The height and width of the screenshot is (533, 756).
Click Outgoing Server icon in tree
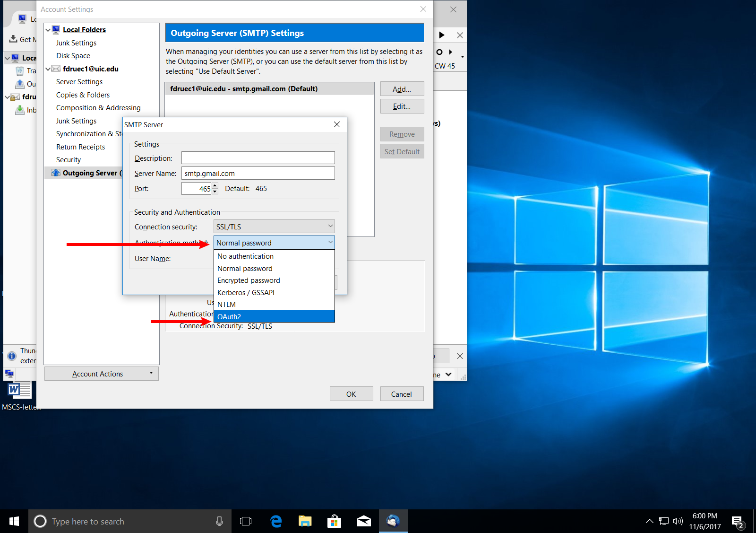56,173
